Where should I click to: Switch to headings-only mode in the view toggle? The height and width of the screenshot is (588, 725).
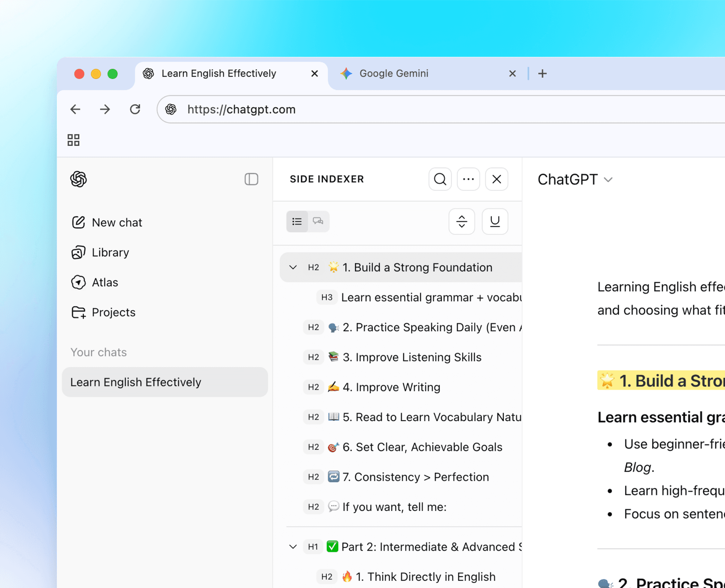coord(297,222)
